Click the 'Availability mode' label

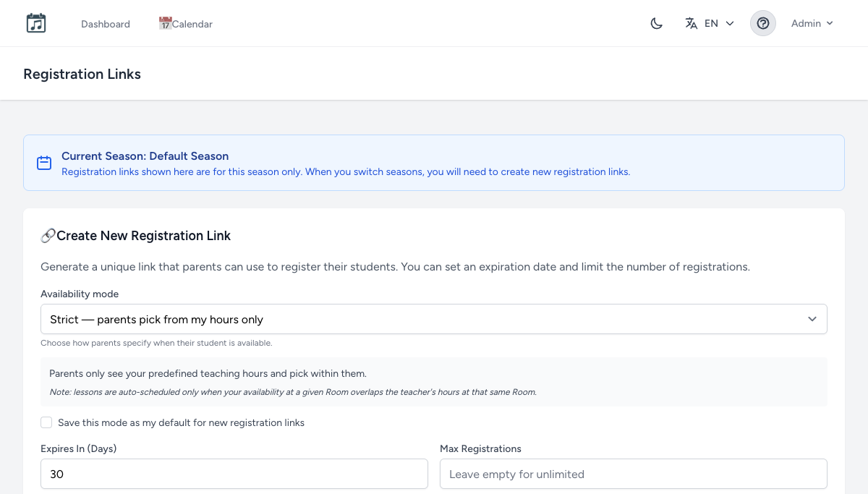pos(80,294)
